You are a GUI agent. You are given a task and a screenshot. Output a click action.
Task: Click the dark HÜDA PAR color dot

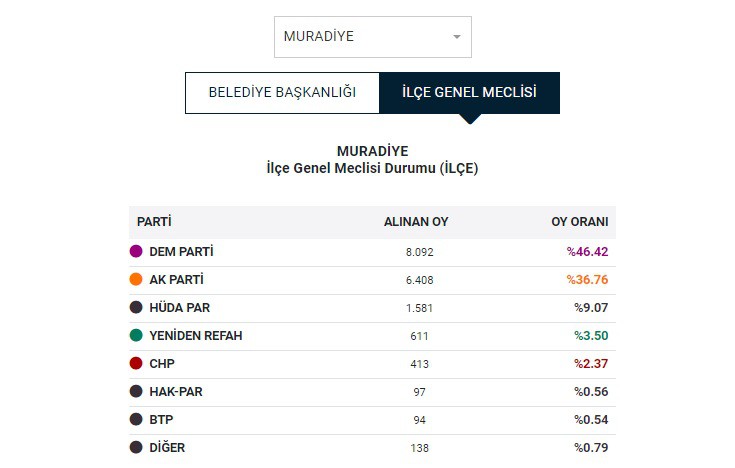tap(136, 308)
